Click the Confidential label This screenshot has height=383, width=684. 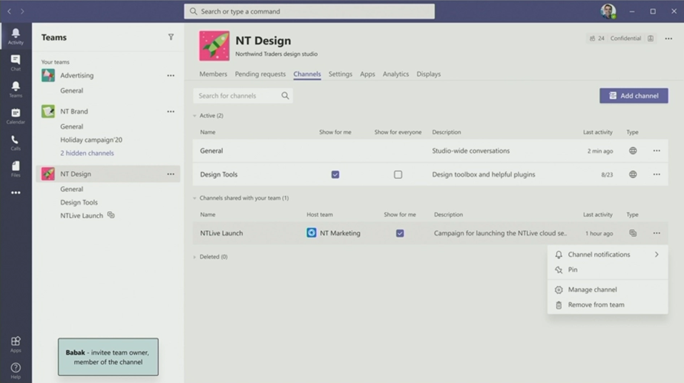626,38
